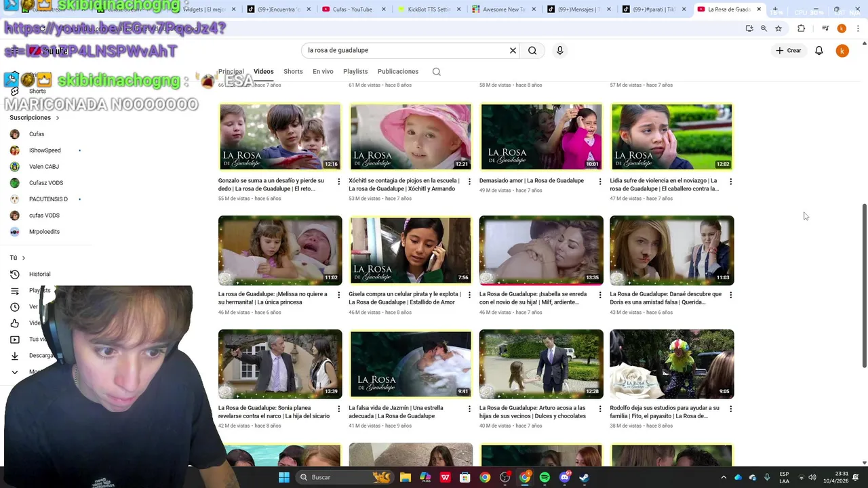Open Spotify from the taskbar

tap(545, 477)
